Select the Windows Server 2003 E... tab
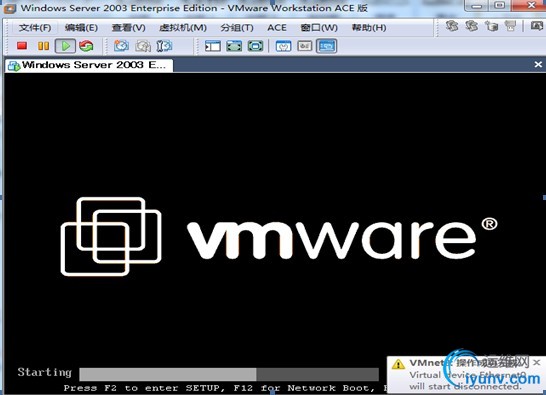 [89, 65]
